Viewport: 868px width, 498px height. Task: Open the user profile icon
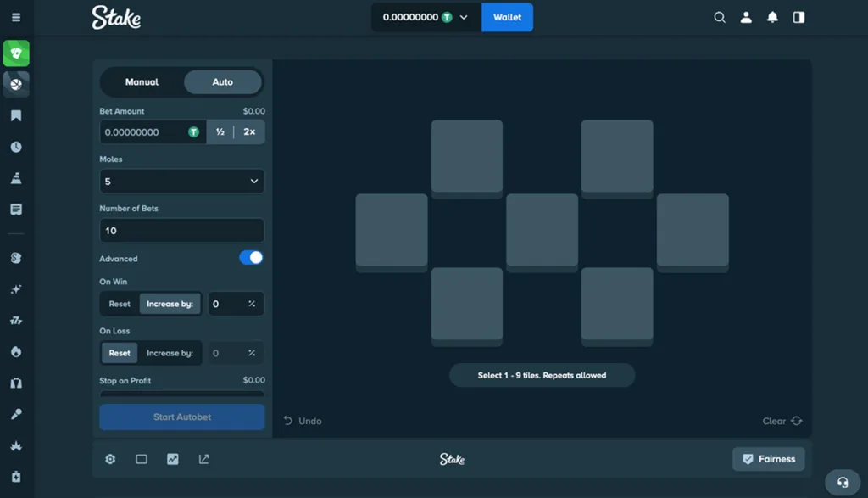pyautogui.click(x=746, y=17)
